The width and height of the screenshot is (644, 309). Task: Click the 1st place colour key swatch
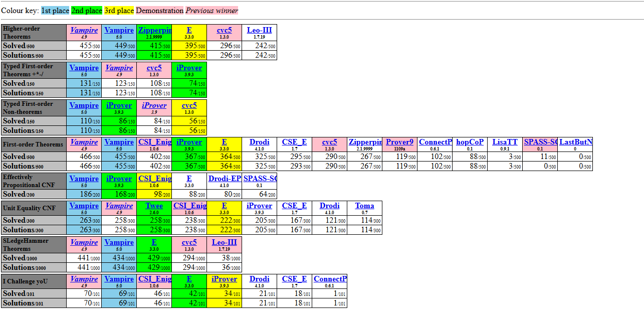[x=55, y=11]
